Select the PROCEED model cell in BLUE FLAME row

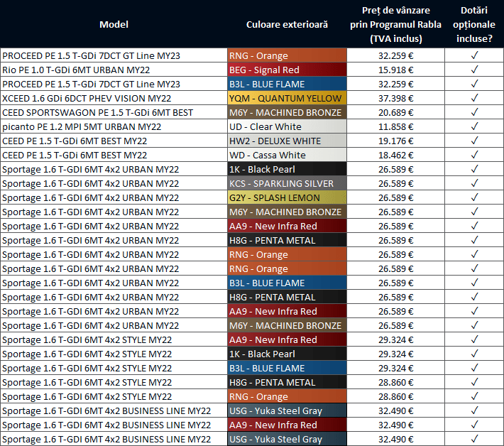click(114, 84)
